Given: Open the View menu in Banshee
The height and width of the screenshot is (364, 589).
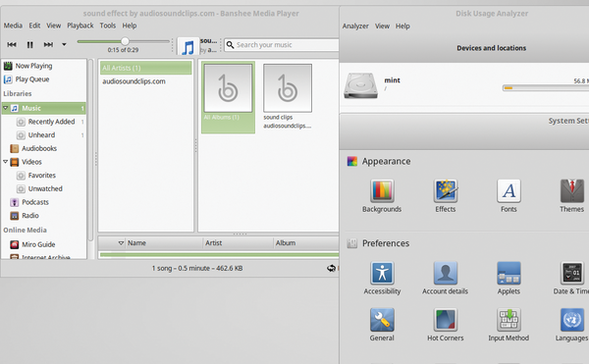Looking at the screenshot, I should (53, 26).
